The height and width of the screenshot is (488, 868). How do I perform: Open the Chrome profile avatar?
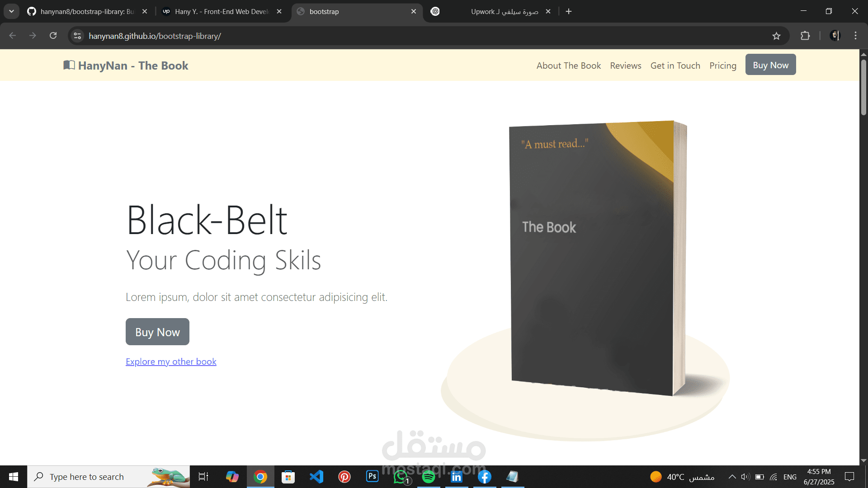click(834, 36)
